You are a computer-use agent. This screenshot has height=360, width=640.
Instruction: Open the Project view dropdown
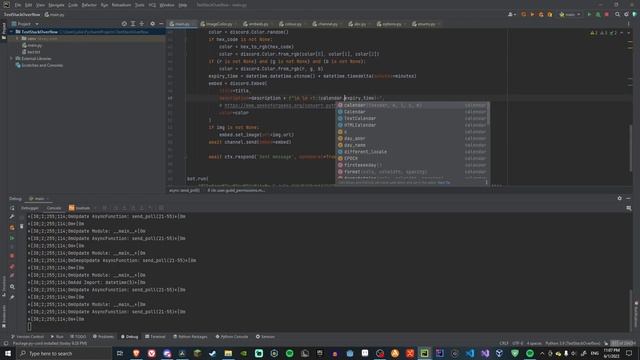[25, 24]
